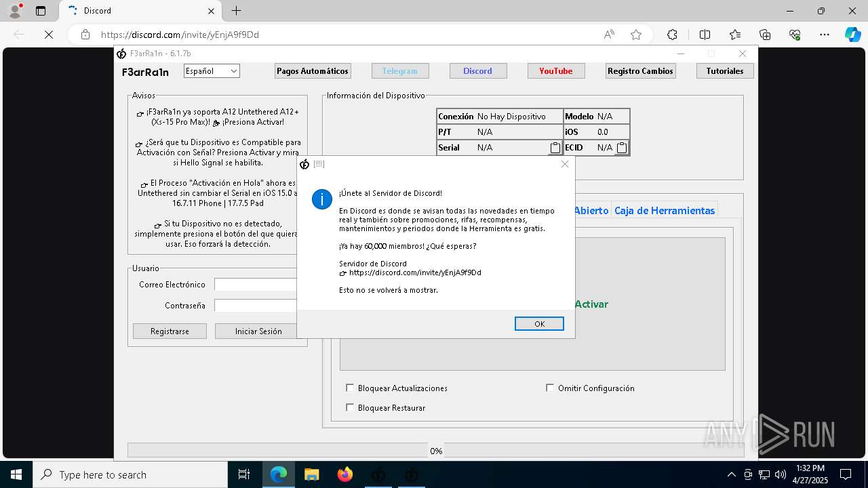Show hidden system tray icons
The height and width of the screenshot is (488, 868).
click(x=731, y=474)
